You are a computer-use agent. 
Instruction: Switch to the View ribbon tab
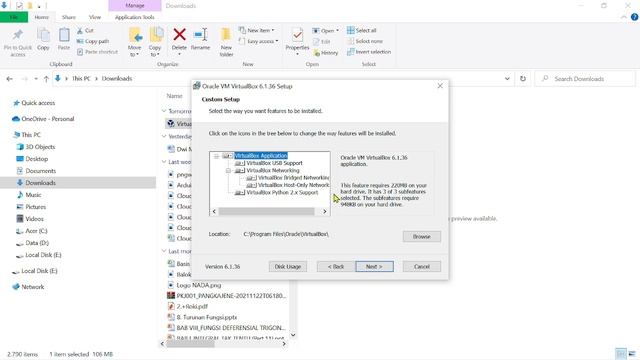[x=95, y=17]
